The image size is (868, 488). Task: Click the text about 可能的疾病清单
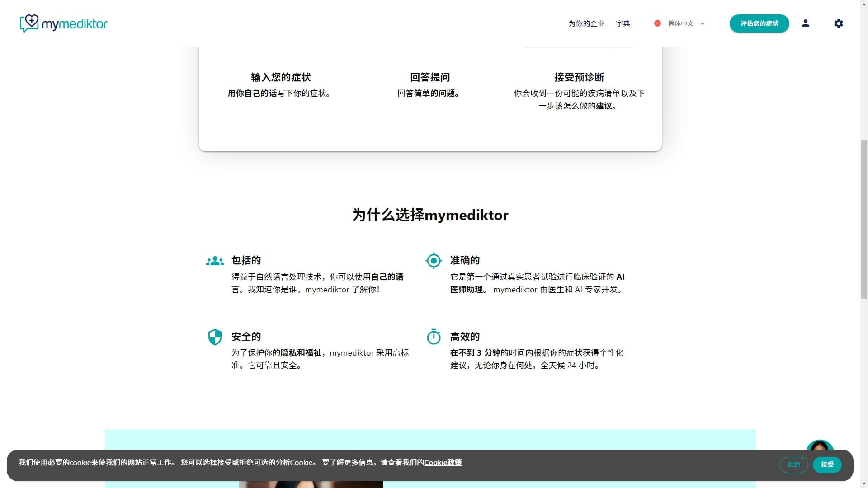tap(579, 99)
